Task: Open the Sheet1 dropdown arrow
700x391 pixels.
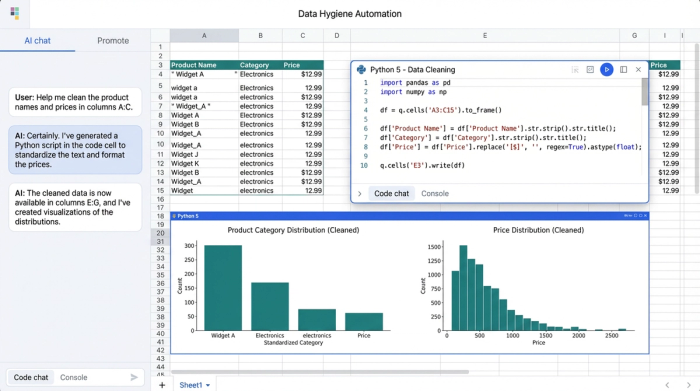Action: pos(208,385)
